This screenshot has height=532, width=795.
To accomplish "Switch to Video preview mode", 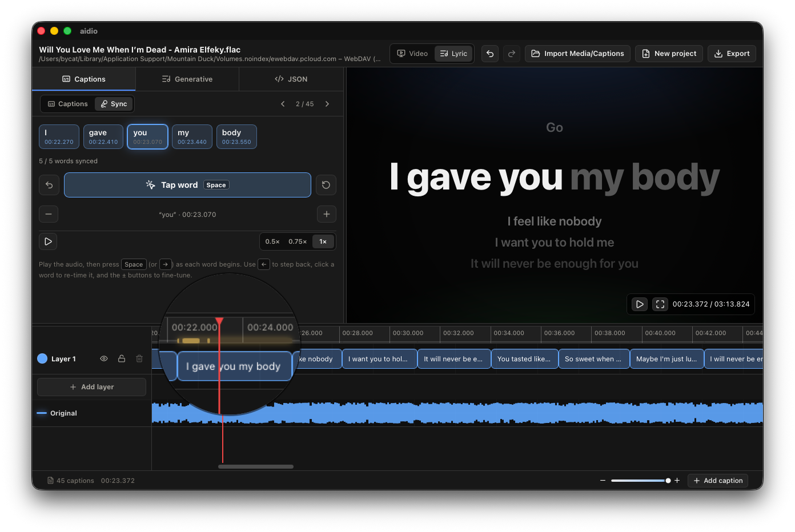I will click(x=412, y=54).
